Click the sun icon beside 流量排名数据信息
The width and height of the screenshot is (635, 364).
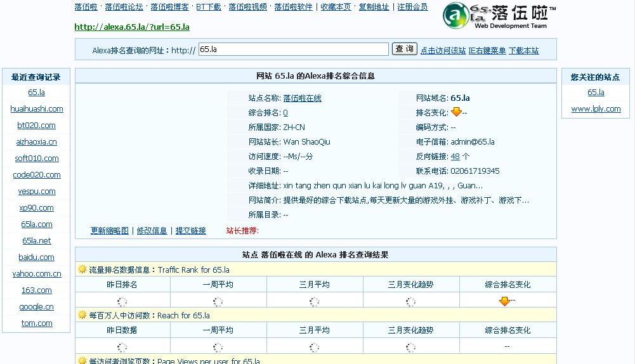pos(82,270)
